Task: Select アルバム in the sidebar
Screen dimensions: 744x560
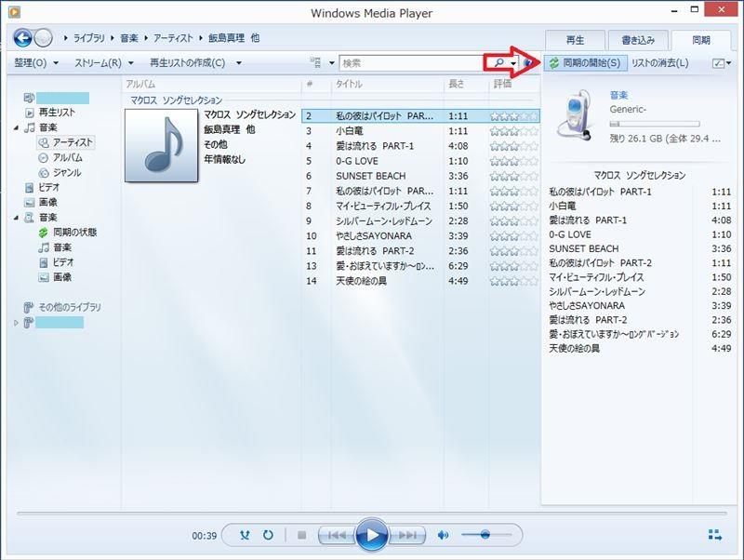Action: click(x=67, y=157)
